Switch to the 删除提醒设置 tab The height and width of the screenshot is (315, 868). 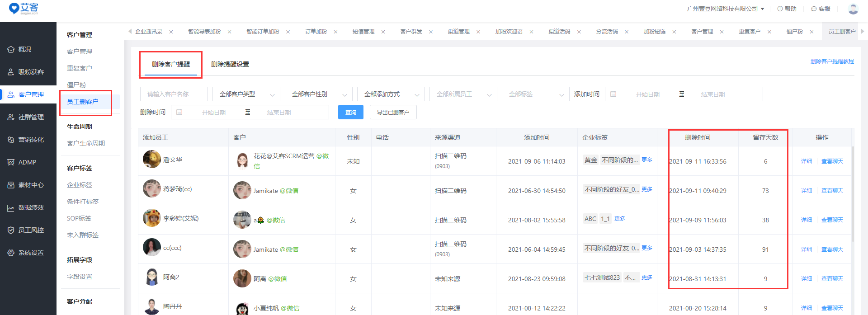[x=230, y=64]
